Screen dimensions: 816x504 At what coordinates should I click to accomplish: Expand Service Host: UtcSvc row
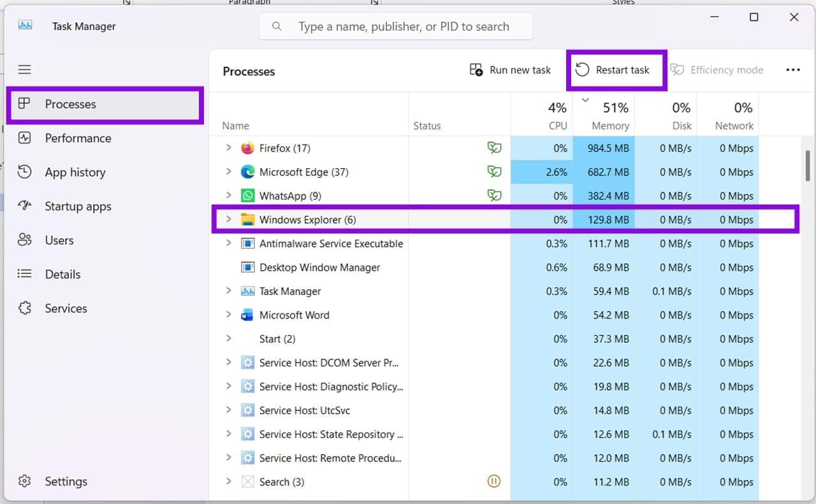pos(229,410)
